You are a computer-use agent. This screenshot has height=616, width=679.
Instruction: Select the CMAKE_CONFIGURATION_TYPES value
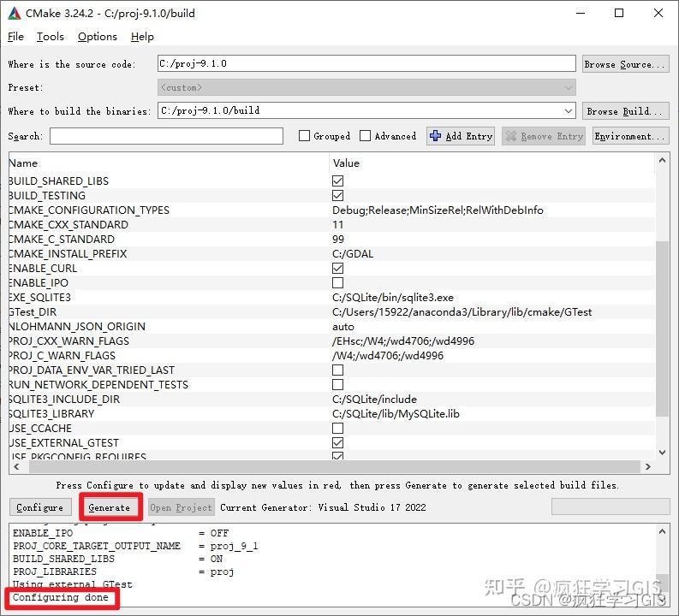(438, 210)
